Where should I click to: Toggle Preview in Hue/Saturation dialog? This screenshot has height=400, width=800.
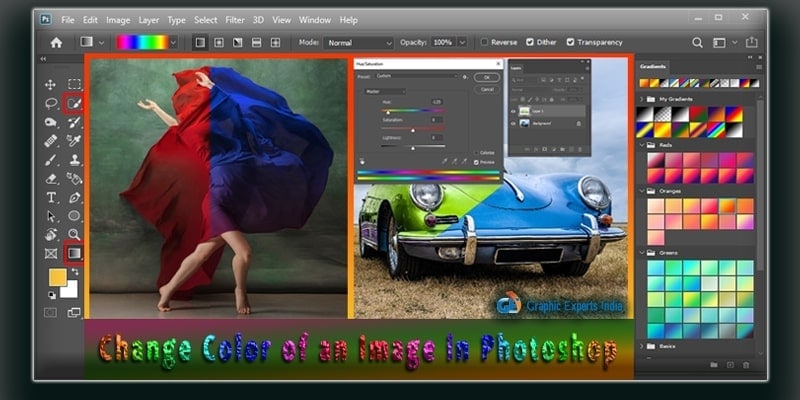pyautogui.click(x=476, y=162)
